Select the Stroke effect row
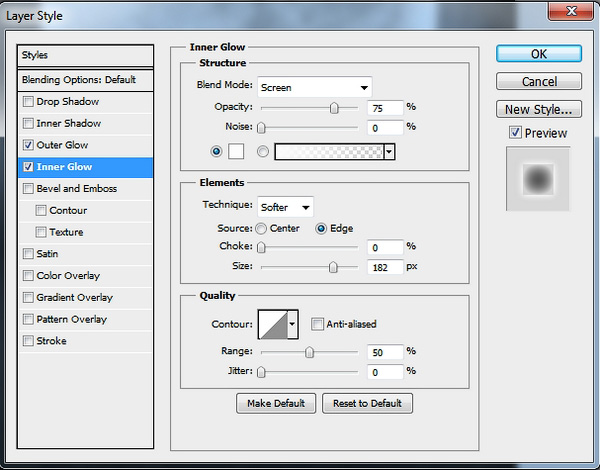 tap(85, 341)
